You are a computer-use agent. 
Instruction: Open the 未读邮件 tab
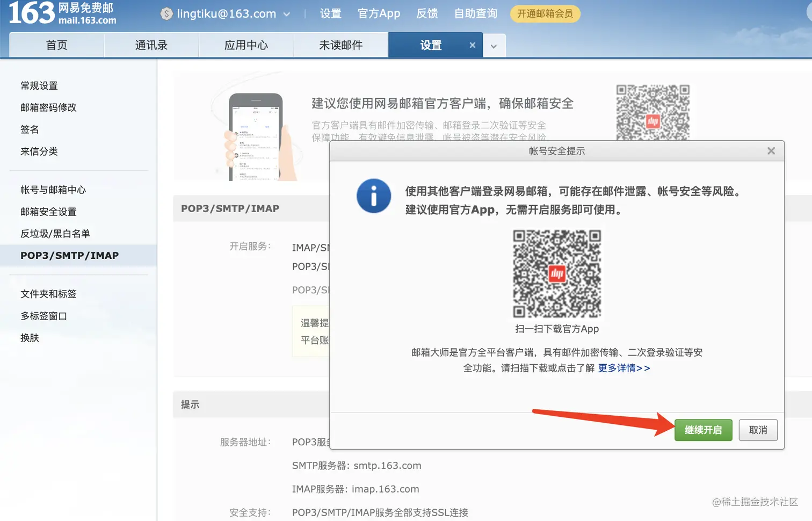(340, 45)
